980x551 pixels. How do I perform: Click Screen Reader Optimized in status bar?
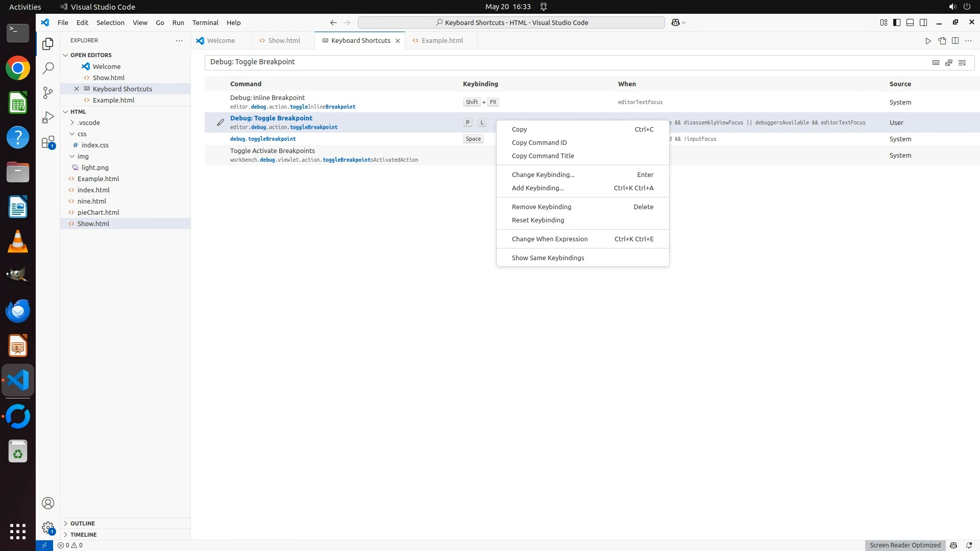pyautogui.click(x=905, y=545)
